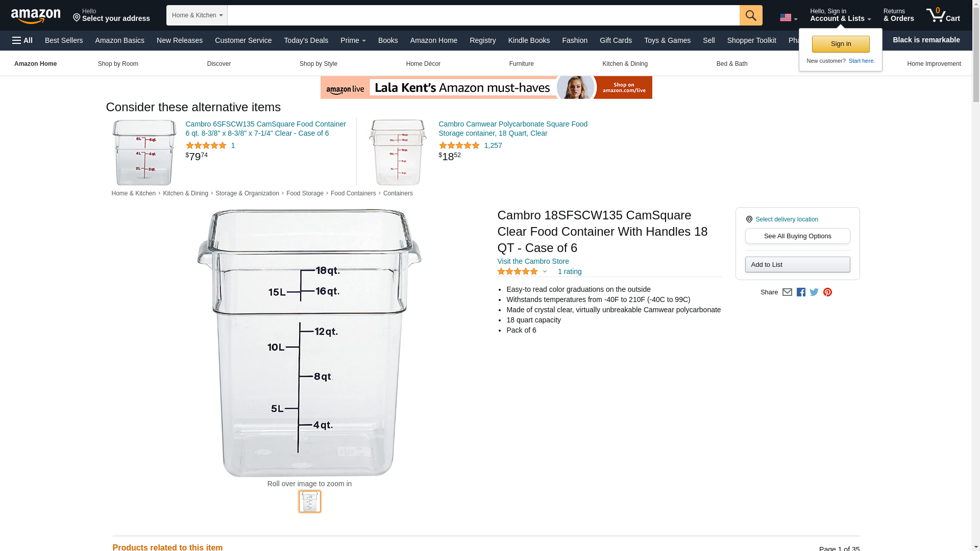Select the product image thumbnail
This screenshot has width=980, height=551.
point(310,502)
